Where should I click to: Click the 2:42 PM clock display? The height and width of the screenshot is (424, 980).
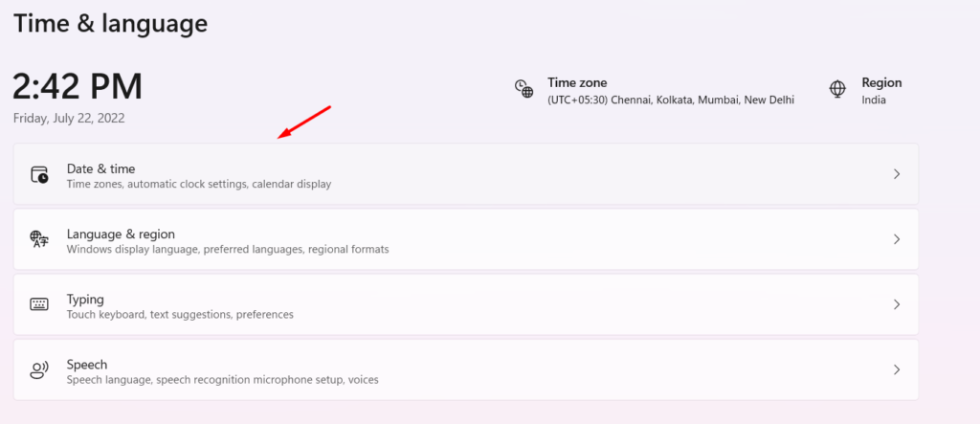tap(78, 87)
